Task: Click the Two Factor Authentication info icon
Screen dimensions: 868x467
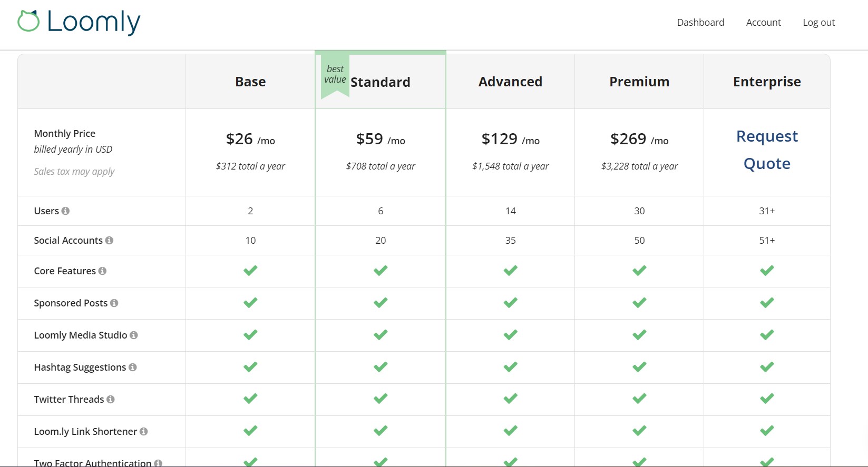Action: tap(158, 463)
